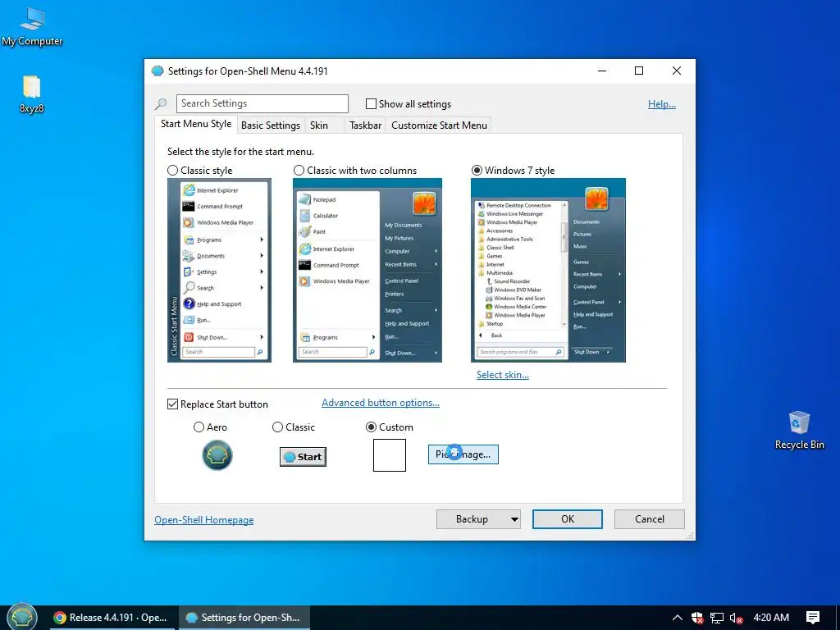Visit the Open-Shell Homepage link

(204, 519)
